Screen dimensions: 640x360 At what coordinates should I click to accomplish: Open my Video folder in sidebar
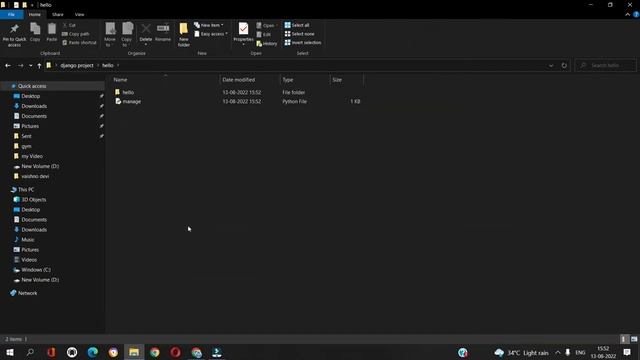pos(32,156)
